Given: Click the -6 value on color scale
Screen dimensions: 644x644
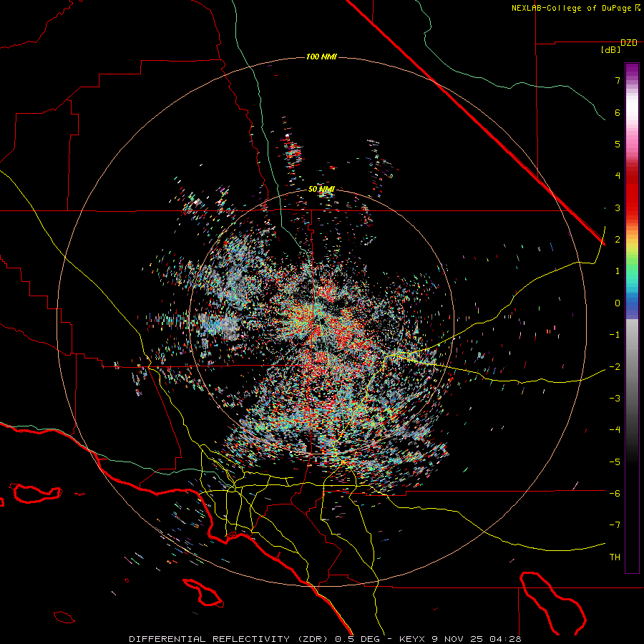Looking at the screenshot, I should pos(615,494).
